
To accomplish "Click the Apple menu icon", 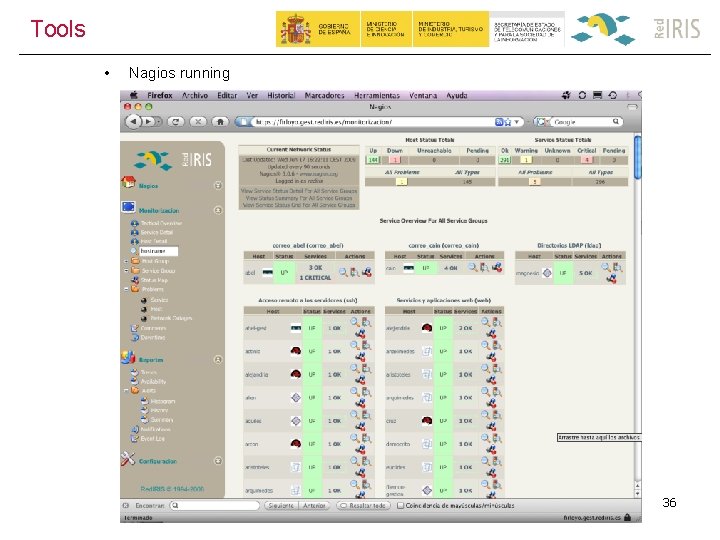I will [x=134, y=95].
